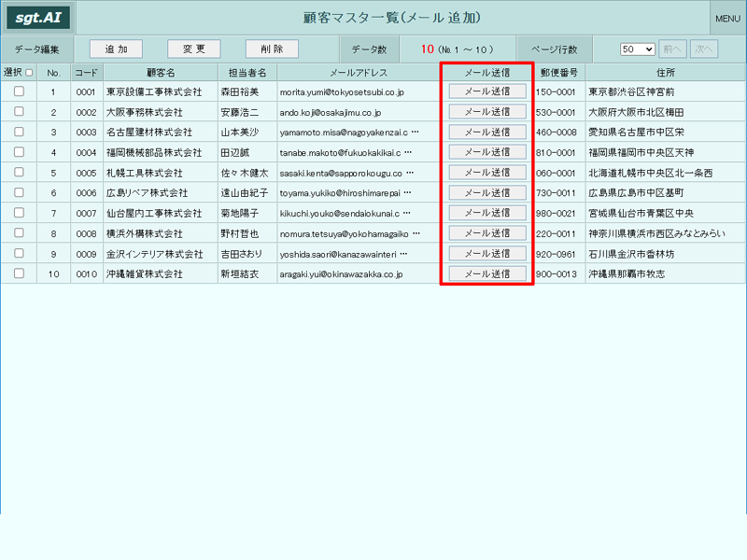Click the 前へ pagination button
This screenshot has width=747, height=560.
click(672, 49)
